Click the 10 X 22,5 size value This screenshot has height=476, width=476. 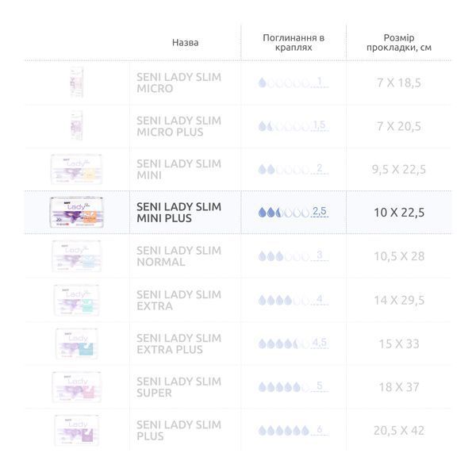tap(399, 213)
